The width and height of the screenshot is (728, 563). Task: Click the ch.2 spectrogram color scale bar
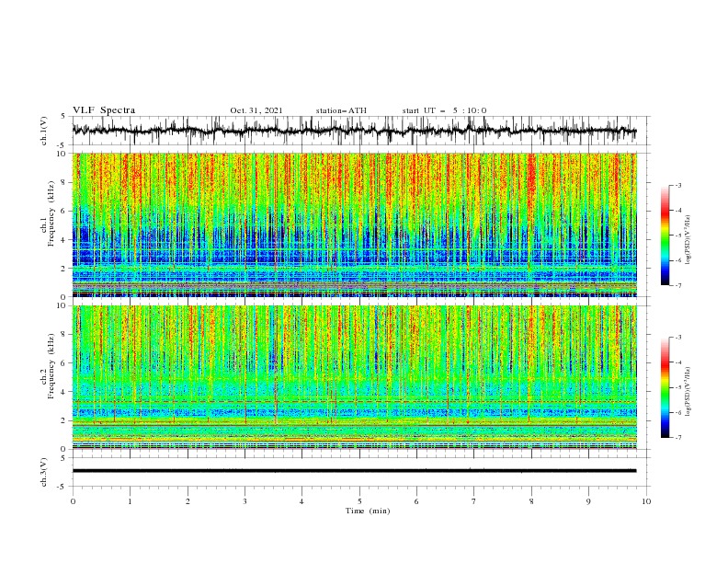[x=665, y=387]
